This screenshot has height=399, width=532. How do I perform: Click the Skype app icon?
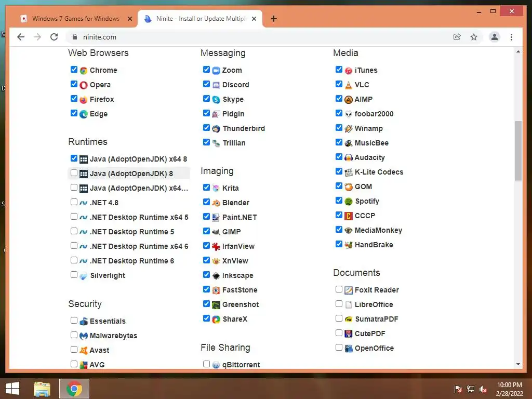pos(216,100)
